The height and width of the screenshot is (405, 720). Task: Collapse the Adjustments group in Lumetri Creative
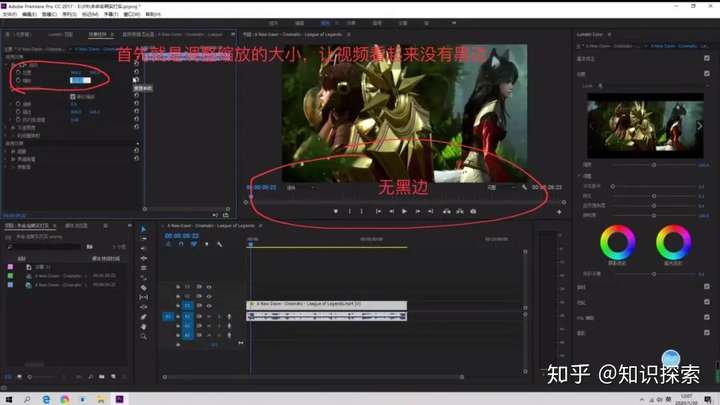pyautogui.click(x=579, y=176)
